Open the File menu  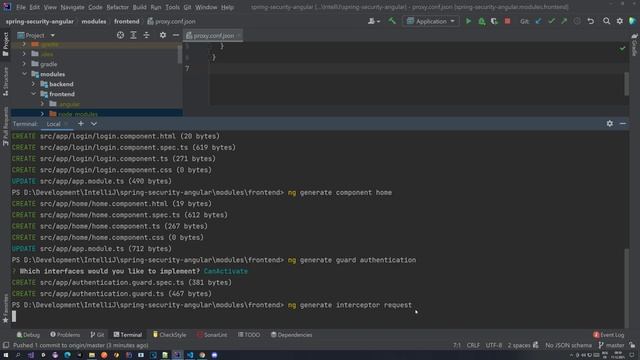pyautogui.click(x=21, y=7)
